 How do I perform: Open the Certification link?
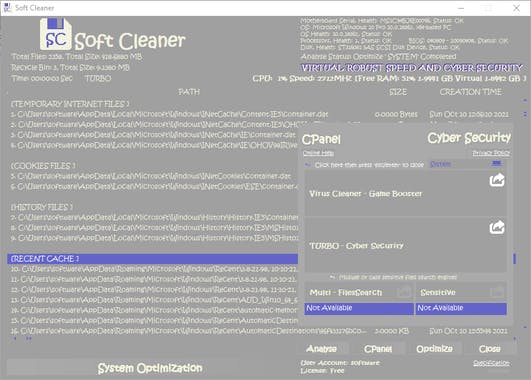point(491,363)
